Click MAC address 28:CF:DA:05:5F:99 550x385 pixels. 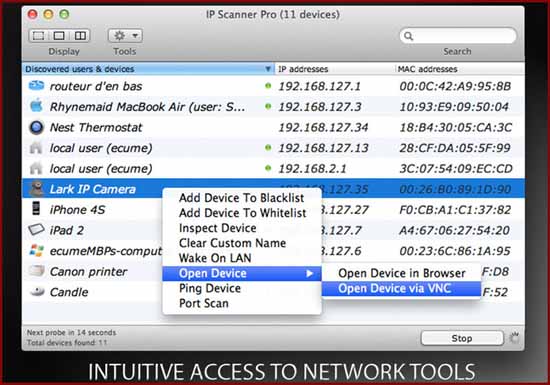point(455,148)
